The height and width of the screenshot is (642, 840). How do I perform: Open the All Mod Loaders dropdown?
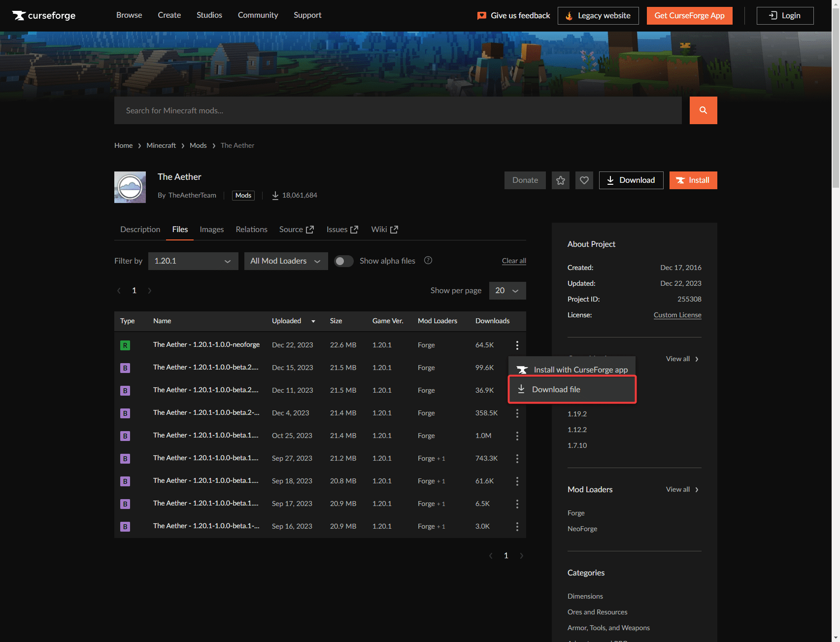286,261
